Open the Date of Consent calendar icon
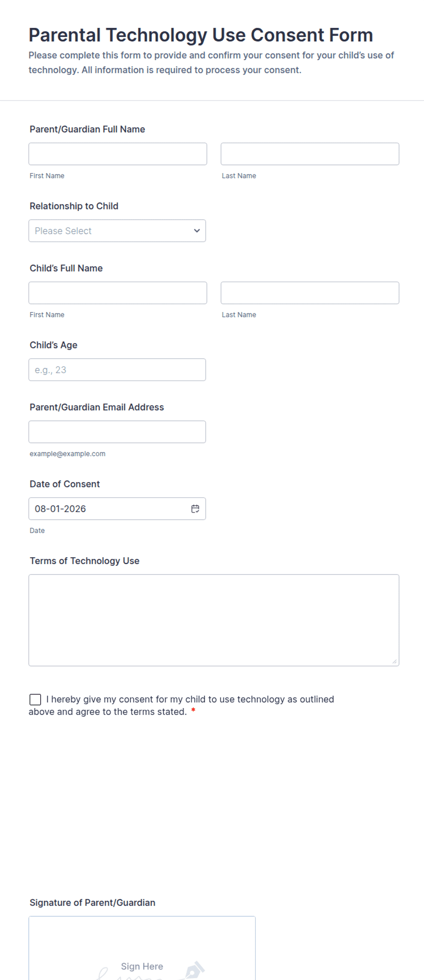Image resolution: width=424 pixels, height=980 pixels. pos(195,509)
